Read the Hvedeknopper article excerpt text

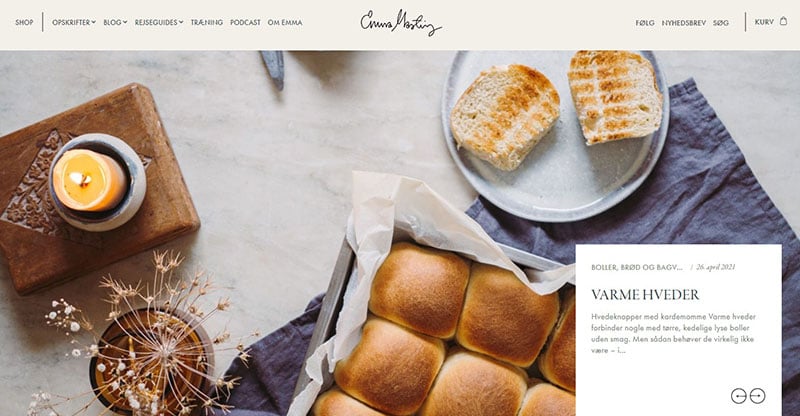(x=673, y=333)
